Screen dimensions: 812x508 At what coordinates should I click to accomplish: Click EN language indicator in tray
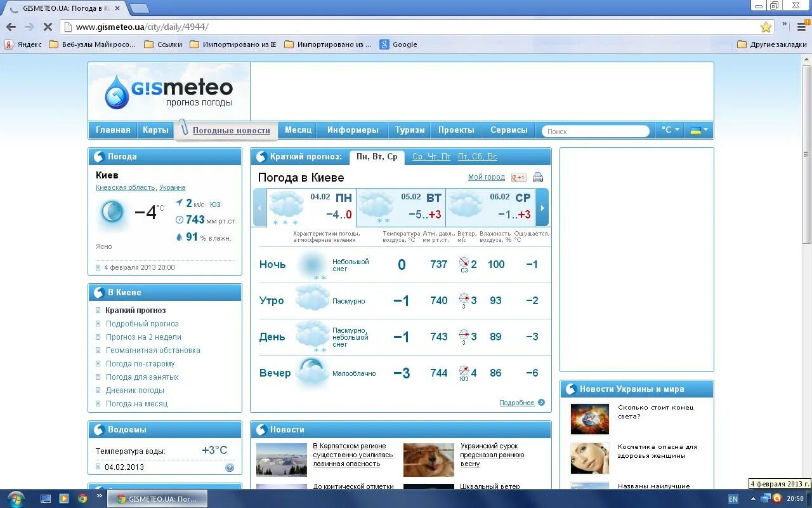[733, 499]
